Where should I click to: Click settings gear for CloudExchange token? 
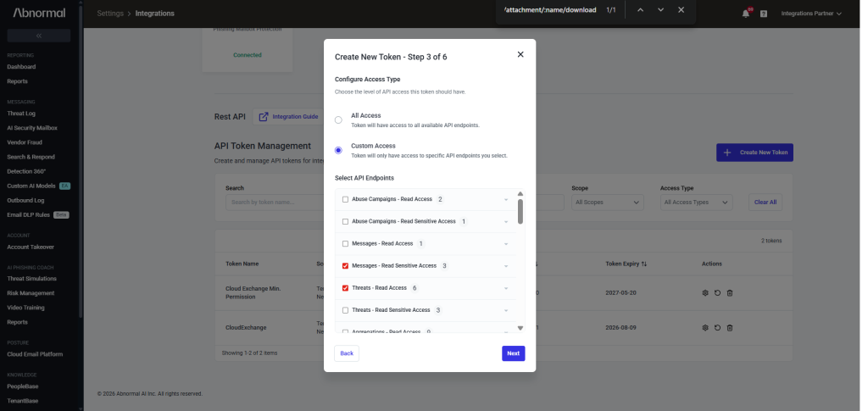pyautogui.click(x=705, y=327)
